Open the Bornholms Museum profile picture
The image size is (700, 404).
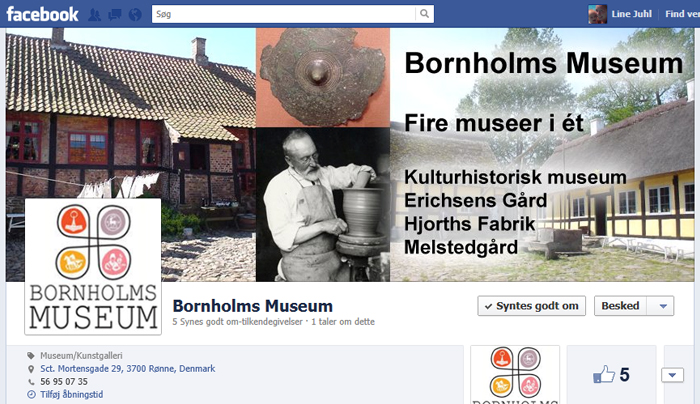[93, 267]
